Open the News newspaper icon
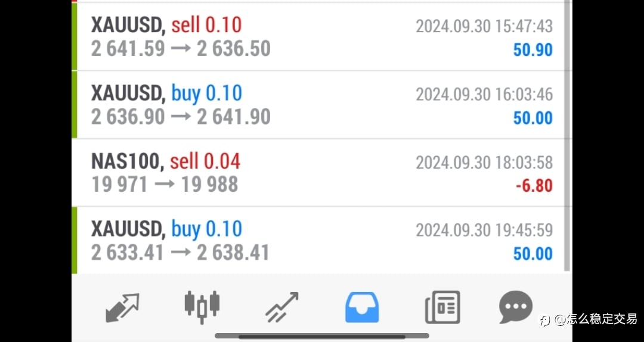 [442, 307]
